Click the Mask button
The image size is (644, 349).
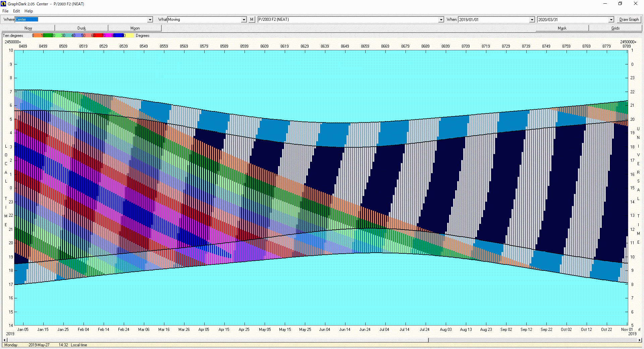pos(562,28)
